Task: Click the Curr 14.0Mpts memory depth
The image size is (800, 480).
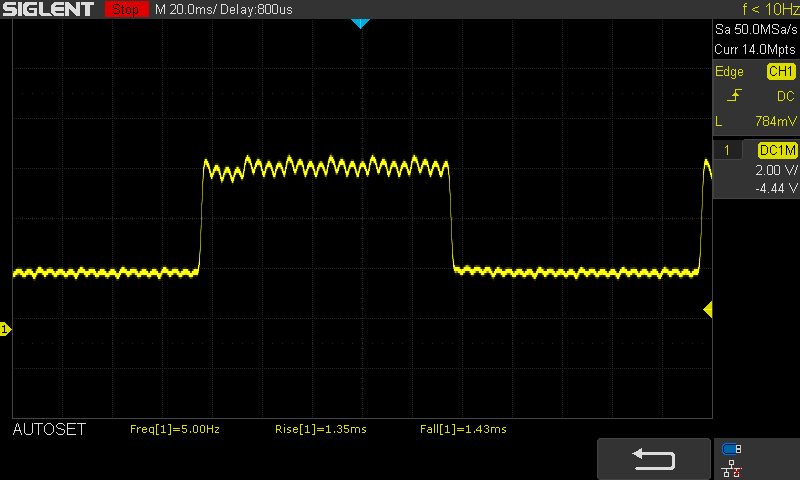Action: coord(755,49)
